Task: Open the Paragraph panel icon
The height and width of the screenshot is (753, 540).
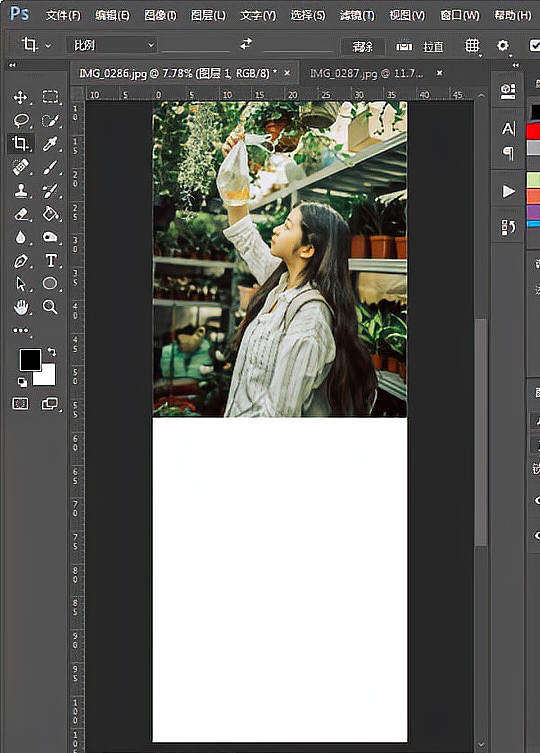Action: point(508,153)
